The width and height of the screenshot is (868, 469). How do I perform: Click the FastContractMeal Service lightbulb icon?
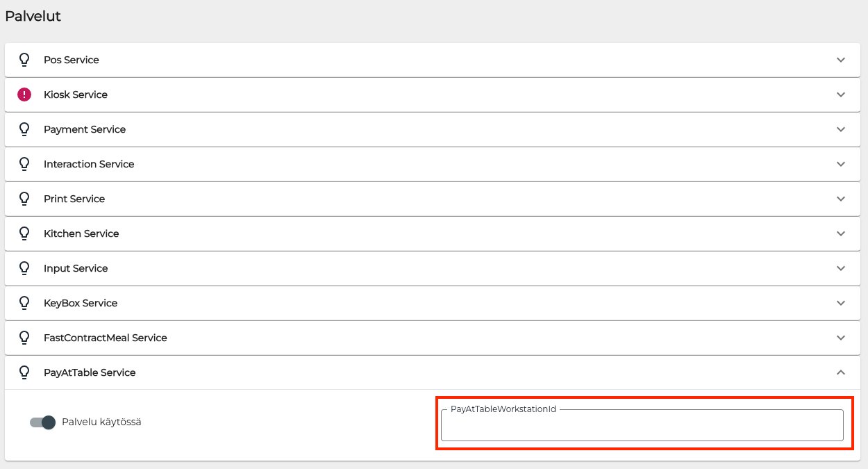pos(24,338)
